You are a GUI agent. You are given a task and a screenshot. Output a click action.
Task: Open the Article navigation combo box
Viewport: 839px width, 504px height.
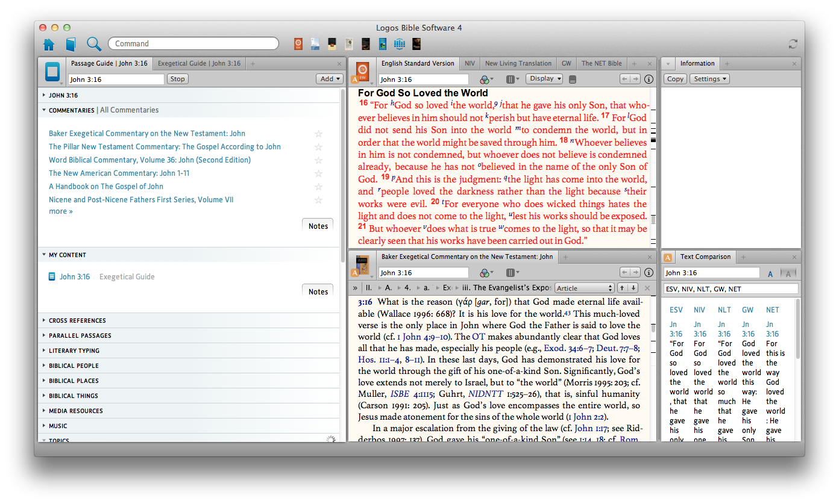pyautogui.click(x=585, y=288)
